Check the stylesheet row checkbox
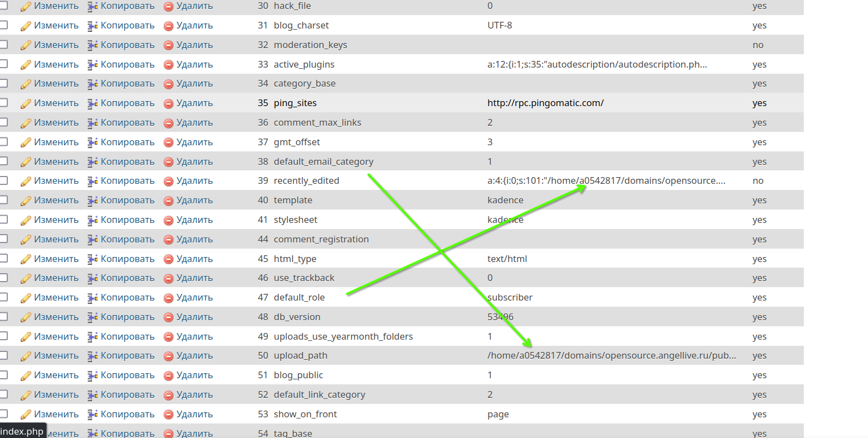868x438 pixels. 3,219
